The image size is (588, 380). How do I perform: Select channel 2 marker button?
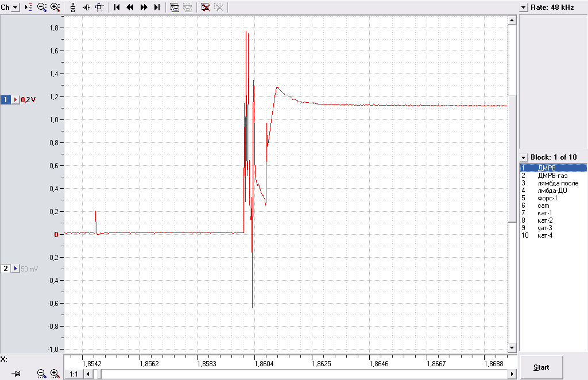point(6,269)
